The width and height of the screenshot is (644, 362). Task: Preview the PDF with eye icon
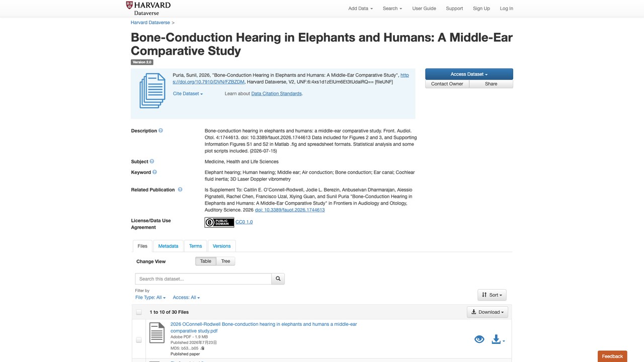[479, 339]
